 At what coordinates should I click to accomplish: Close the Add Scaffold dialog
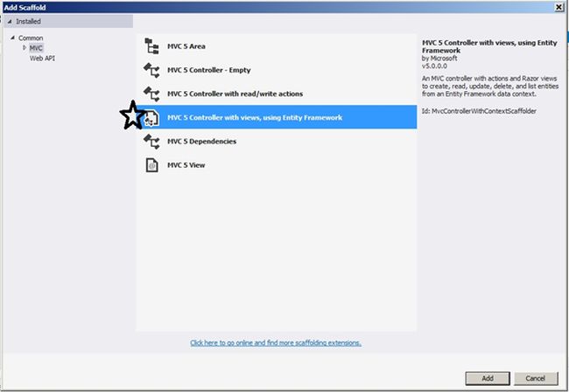(x=559, y=7)
